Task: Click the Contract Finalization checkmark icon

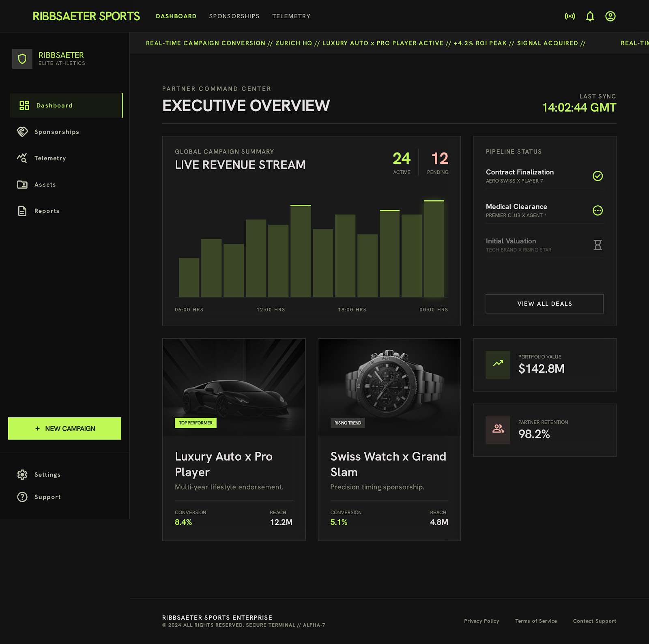Action: [597, 176]
